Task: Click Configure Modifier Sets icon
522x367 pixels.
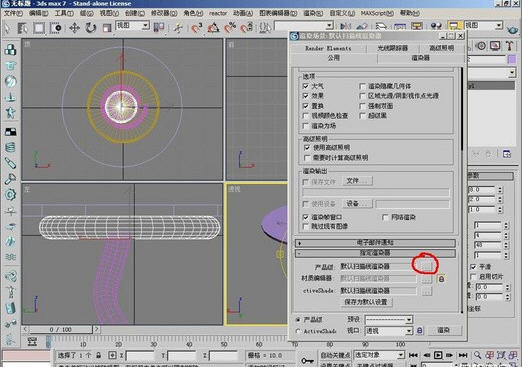Action: tap(507, 154)
